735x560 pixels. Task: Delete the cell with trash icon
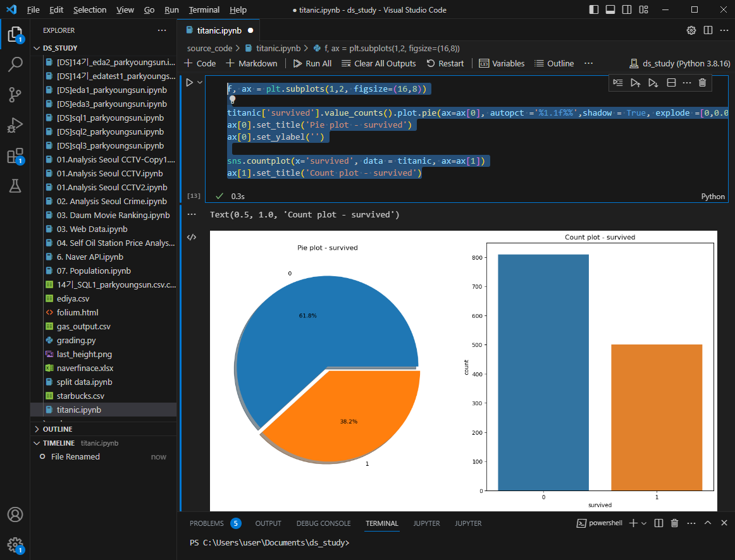tap(702, 83)
